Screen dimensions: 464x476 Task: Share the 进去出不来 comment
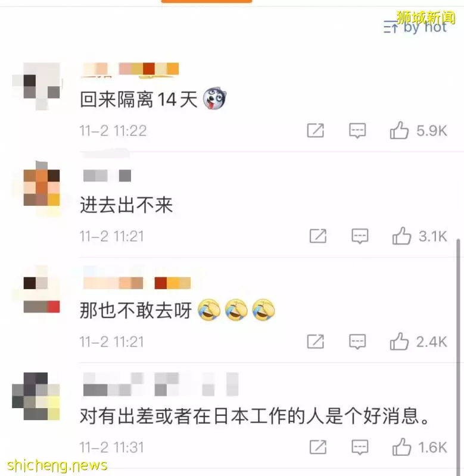318,236
